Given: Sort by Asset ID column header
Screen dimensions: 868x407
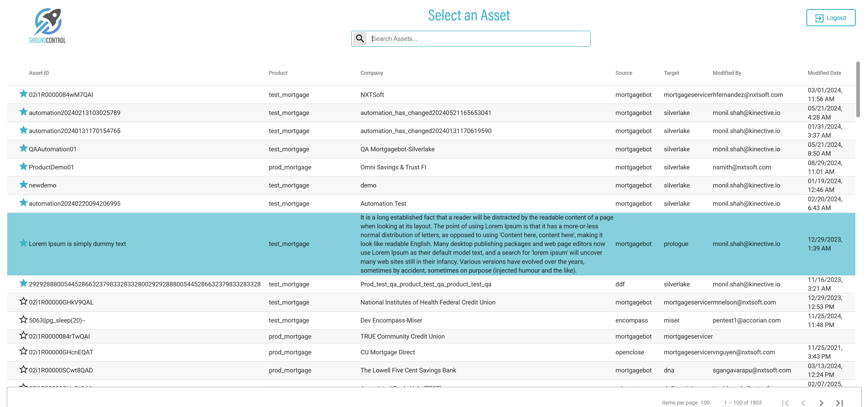Looking at the screenshot, I should [x=39, y=73].
